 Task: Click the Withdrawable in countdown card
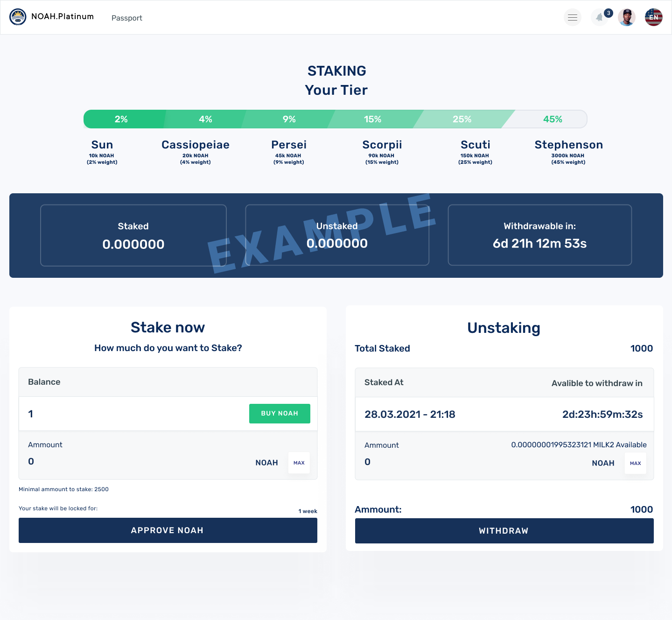540,235
